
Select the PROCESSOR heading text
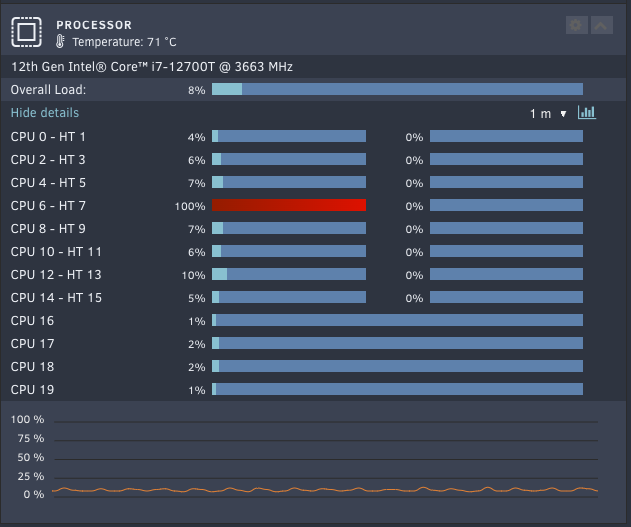coord(94,25)
